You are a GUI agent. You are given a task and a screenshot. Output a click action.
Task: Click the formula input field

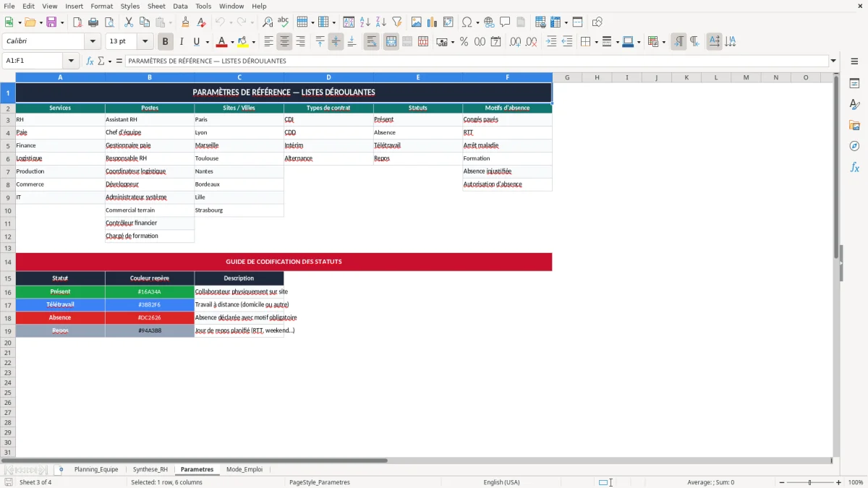tap(476, 61)
